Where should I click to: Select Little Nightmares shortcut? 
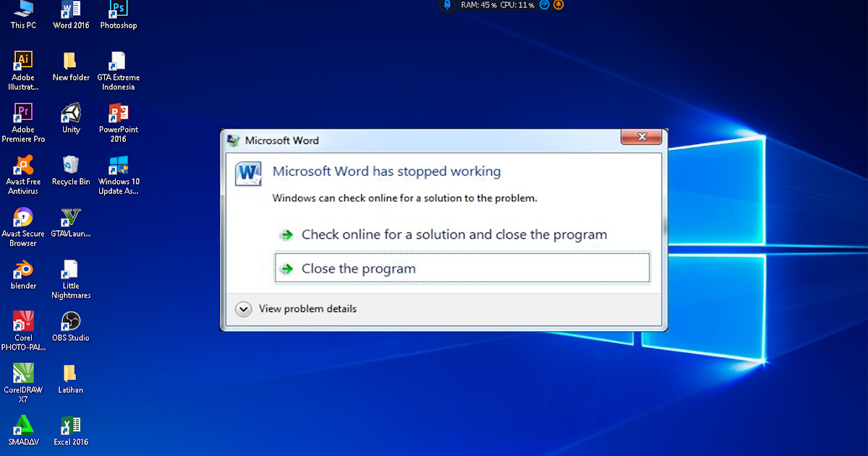[71, 280]
